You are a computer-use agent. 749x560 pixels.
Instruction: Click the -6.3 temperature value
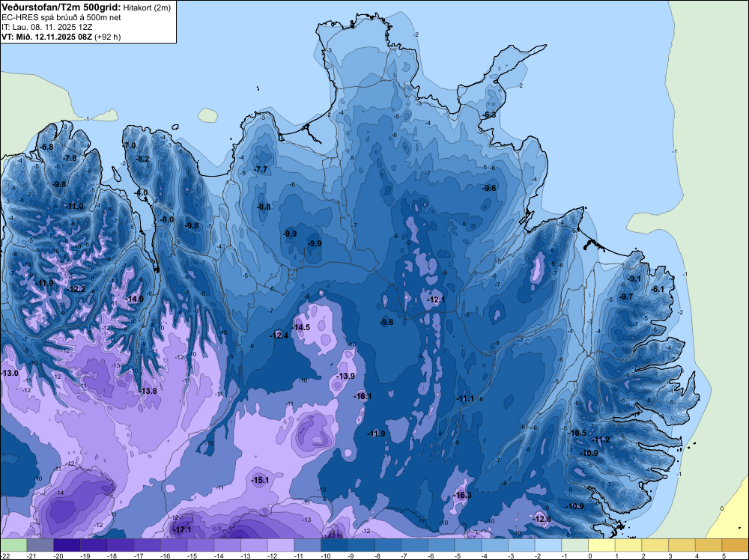tap(488, 115)
